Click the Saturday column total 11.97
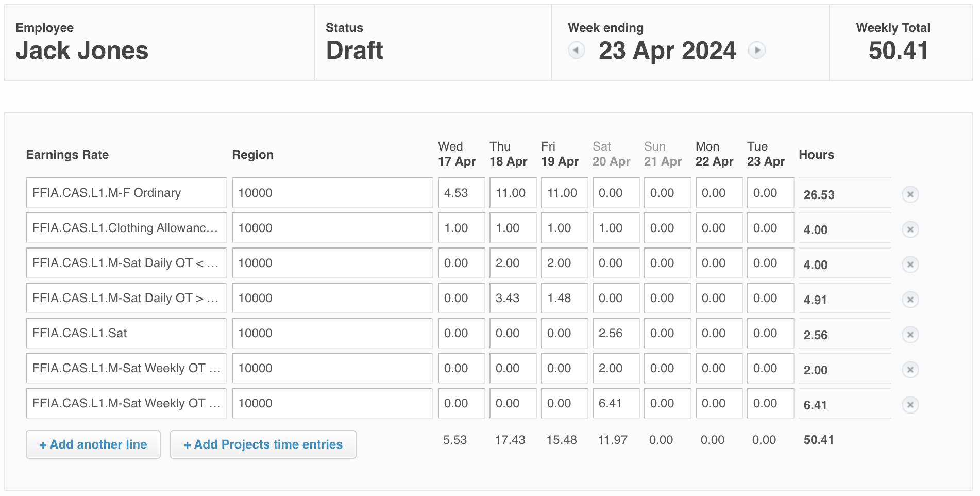Viewport: 980px width, 496px height. click(x=613, y=440)
